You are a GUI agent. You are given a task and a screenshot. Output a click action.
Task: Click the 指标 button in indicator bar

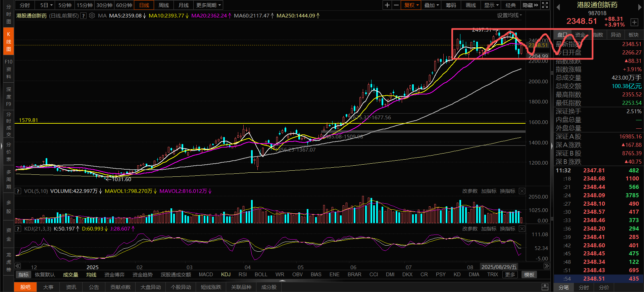pyautogui.click(x=23, y=275)
